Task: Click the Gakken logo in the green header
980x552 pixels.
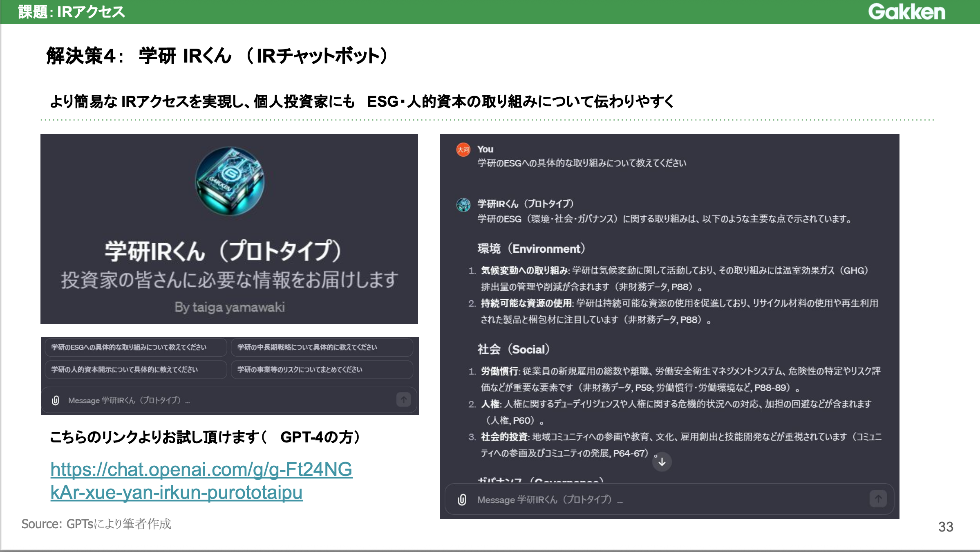Action: click(x=906, y=12)
